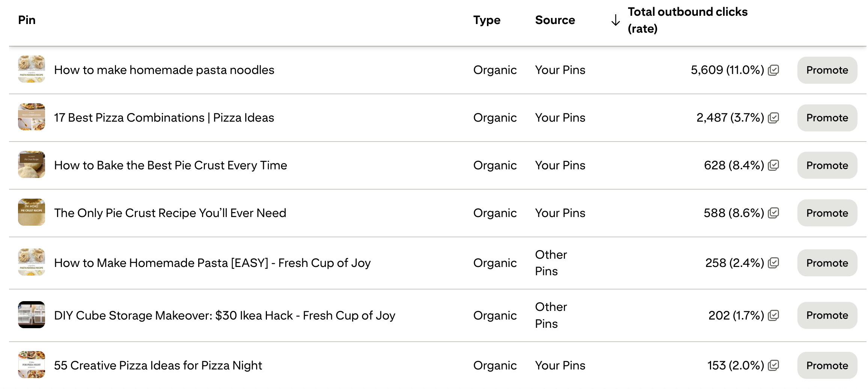Image resolution: width=868 pixels, height=389 pixels.
Task: Click the copy icon beside 5,609 clicks
Action: point(774,70)
